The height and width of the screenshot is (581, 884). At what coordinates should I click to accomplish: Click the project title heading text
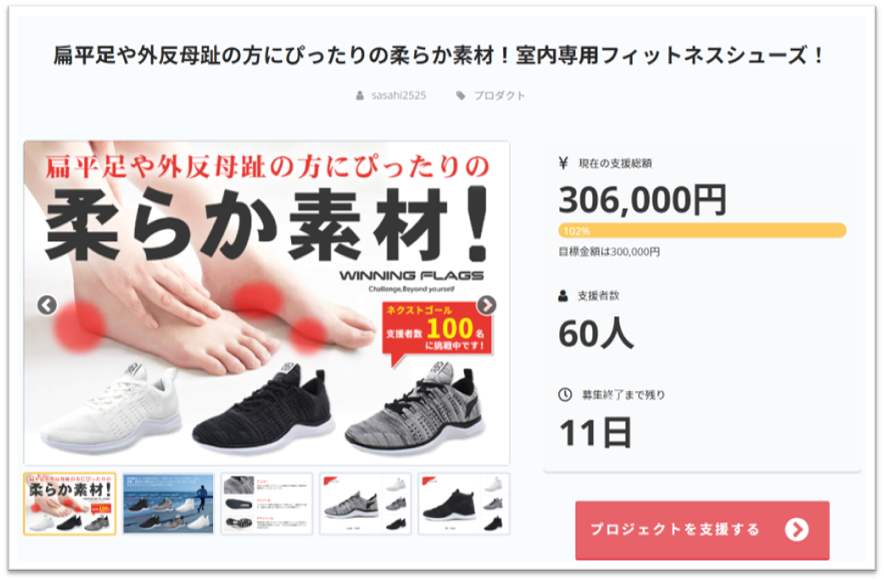click(440, 55)
